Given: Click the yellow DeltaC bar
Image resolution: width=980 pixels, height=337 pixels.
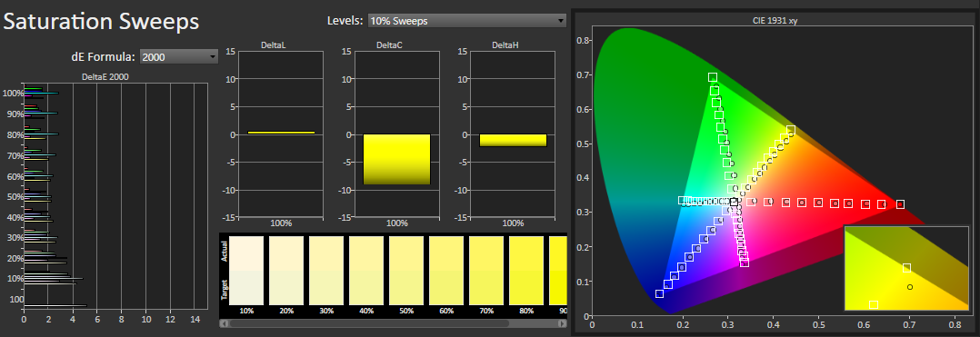Looking at the screenshot, I should coord(397,159).
